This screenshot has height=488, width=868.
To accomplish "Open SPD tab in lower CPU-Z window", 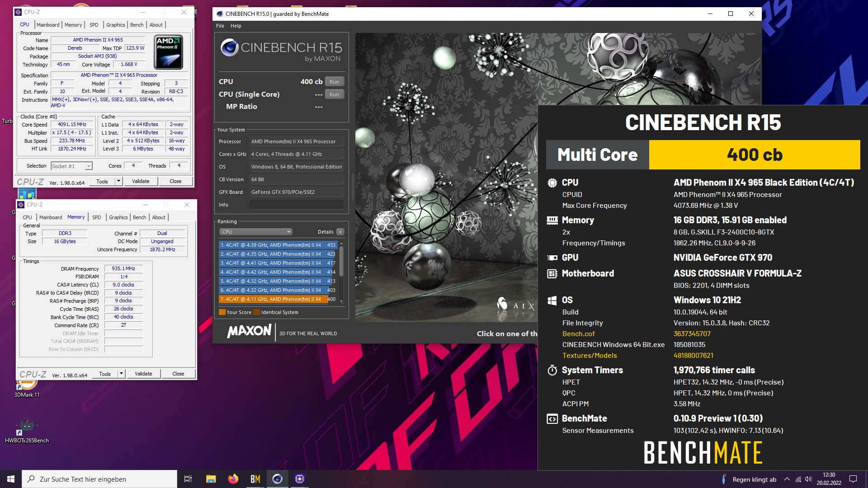I will [x=96, y=217].
